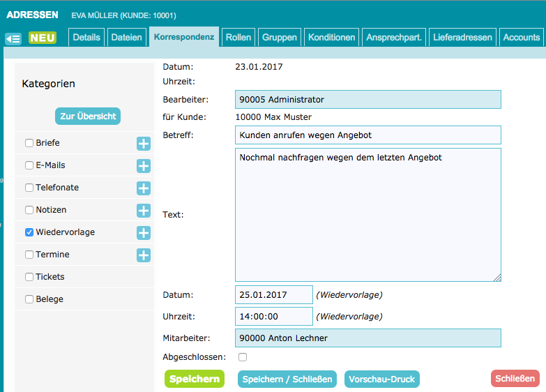546x392 pixels.
Task: Click plus icon next to Wiedervorlage
Action: (144, 233)
